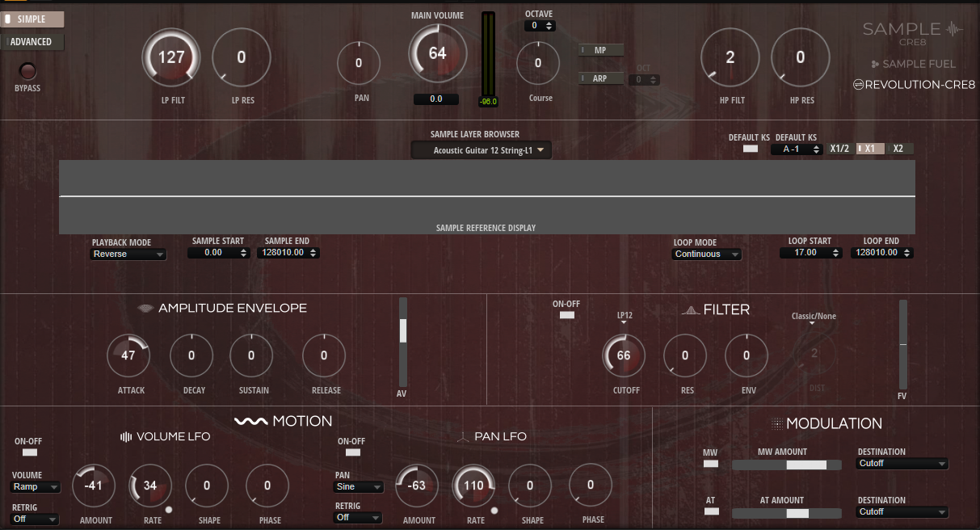Toggle the DEFAULT KS switch
This screenshot has height=530, width=980.
[x=751, y=149]
